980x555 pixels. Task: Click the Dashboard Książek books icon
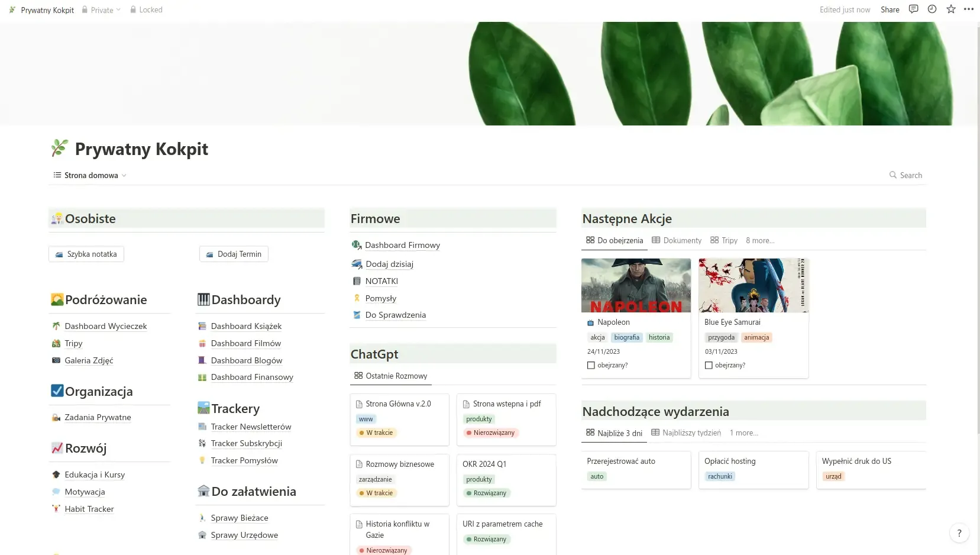pos(202,326)
